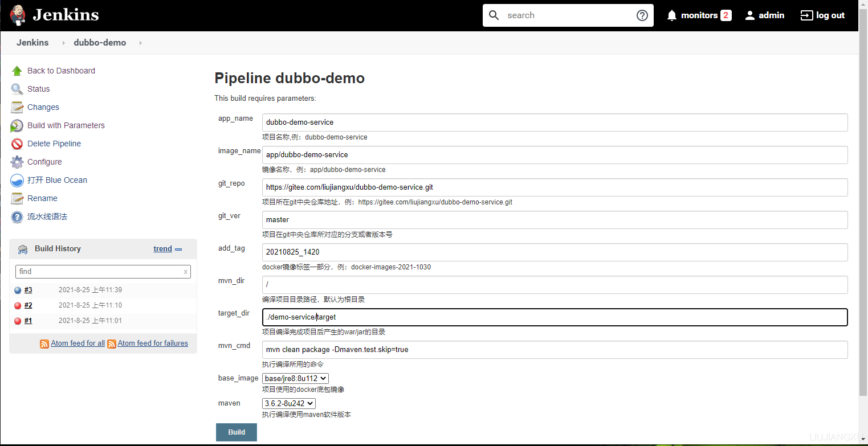Click the image_name input field
The width and height of the screenshot is (868, 446).
tap(555, 155)
